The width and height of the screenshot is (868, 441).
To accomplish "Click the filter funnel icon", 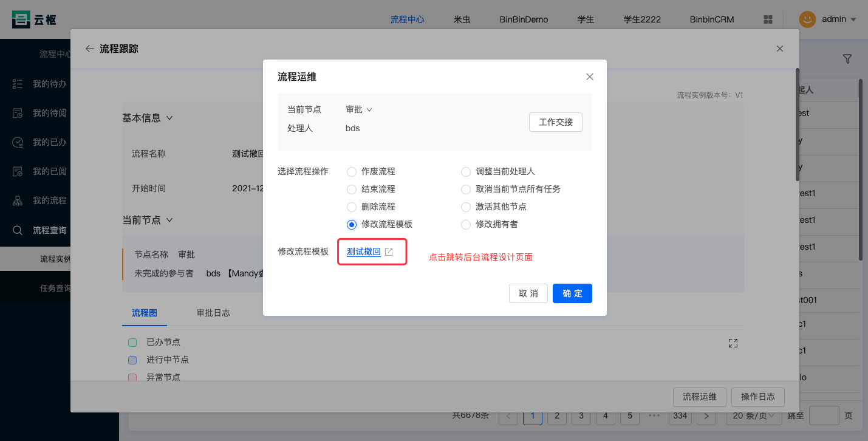I will point(847,59).
